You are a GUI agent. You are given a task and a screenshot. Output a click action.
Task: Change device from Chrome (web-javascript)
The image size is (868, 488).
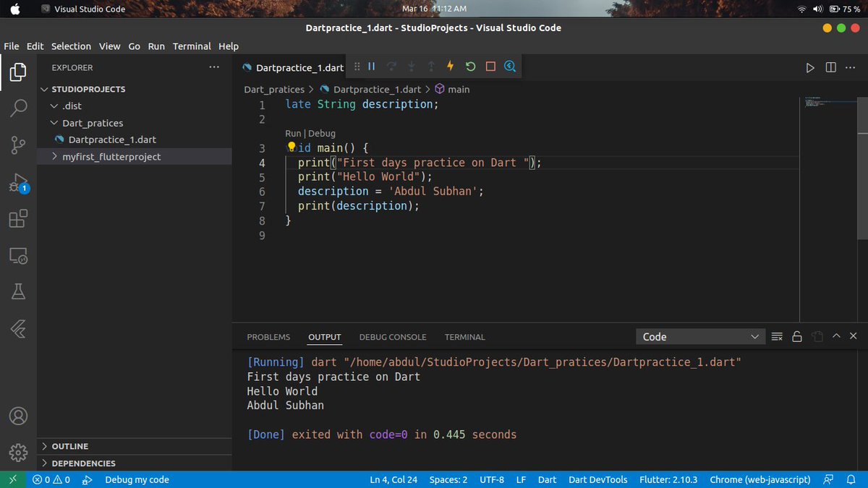(x=760, y=479)
